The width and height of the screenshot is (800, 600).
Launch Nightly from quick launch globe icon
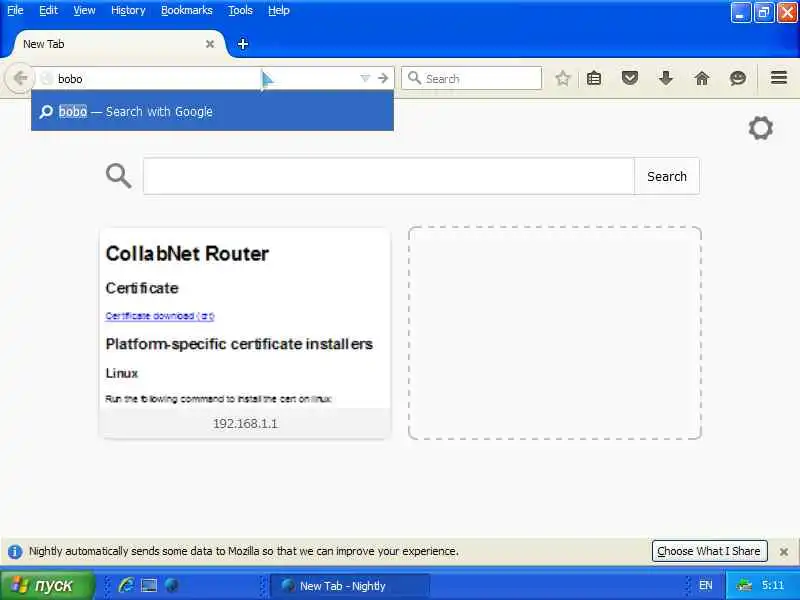tap(172, 585)
